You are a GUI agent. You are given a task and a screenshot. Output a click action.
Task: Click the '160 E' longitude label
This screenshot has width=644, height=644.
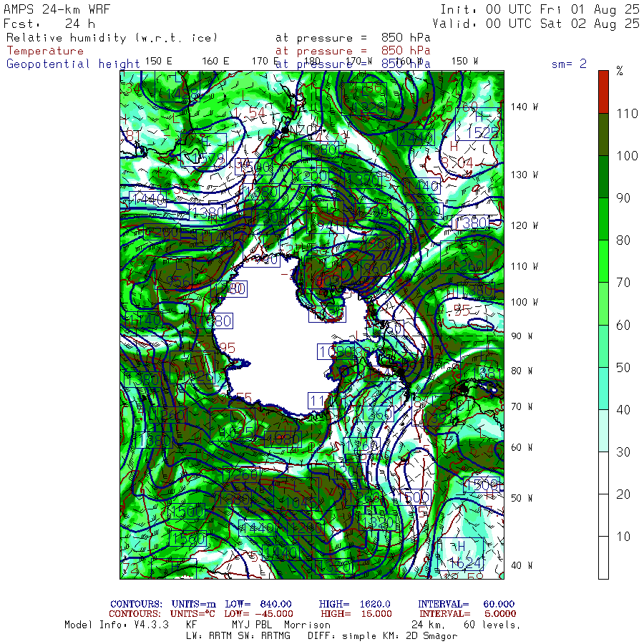215,62
